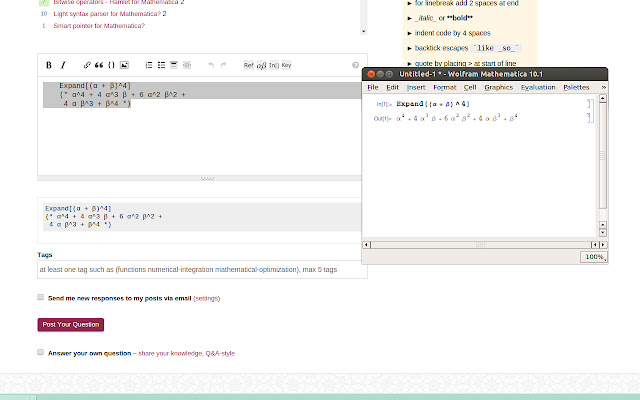Click the bottom down arrow of Mathematica's scrollbar
The width and height of the screenshot is (640, 400).
(603, 233)
